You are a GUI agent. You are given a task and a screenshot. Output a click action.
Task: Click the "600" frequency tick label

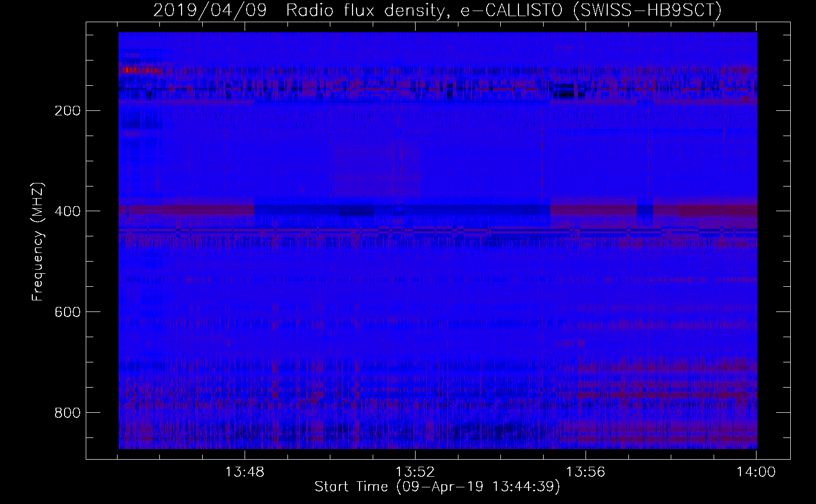[67, 311]
